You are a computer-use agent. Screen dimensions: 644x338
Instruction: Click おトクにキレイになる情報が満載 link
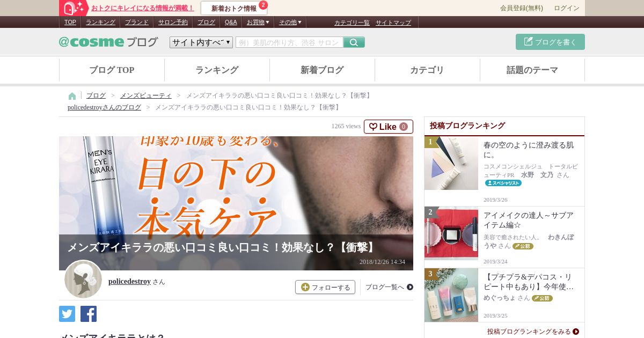[x=142, y=8]
